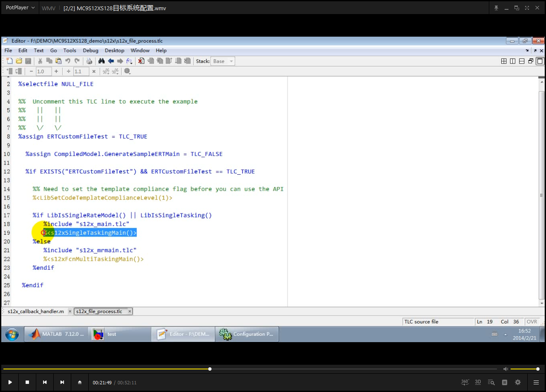
Task: Switch to Configuration Parameters taskbar window
Action: click(x=247, y=334)
